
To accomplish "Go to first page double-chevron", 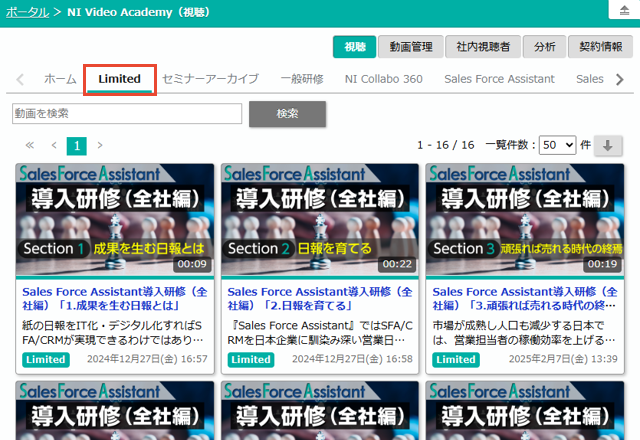I will coord(30,145).
